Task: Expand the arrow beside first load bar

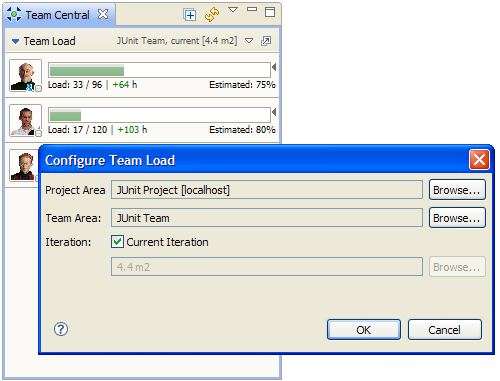Action: [274, 67]
